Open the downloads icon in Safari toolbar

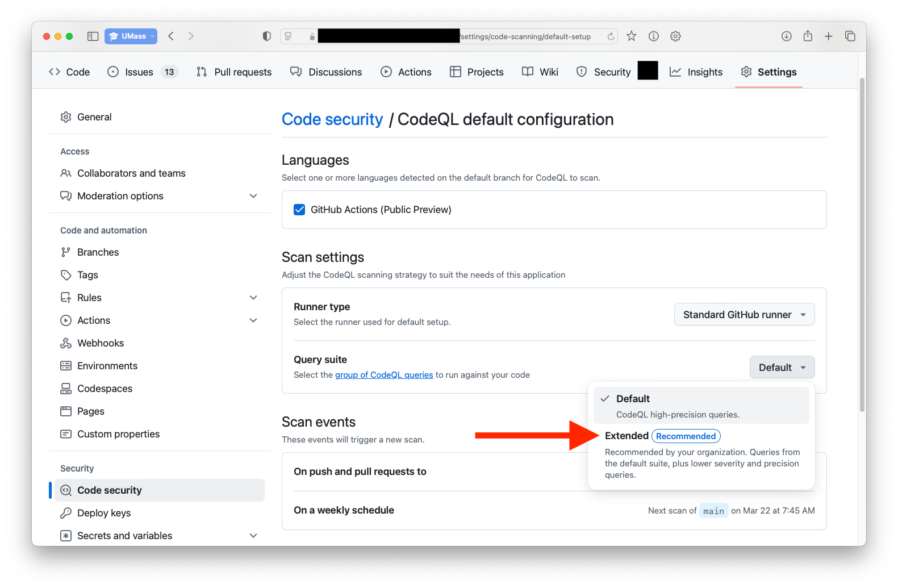click(786, 36)
